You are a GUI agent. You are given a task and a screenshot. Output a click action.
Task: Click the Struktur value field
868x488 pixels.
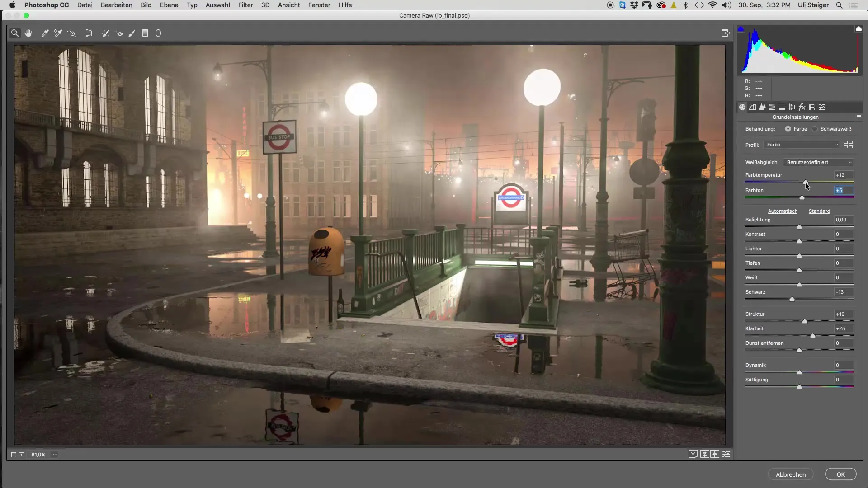click(x=844, y=314)
